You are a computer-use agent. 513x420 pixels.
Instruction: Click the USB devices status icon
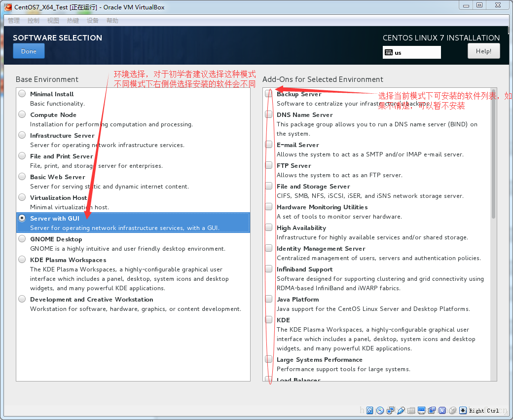pos(401,410)
